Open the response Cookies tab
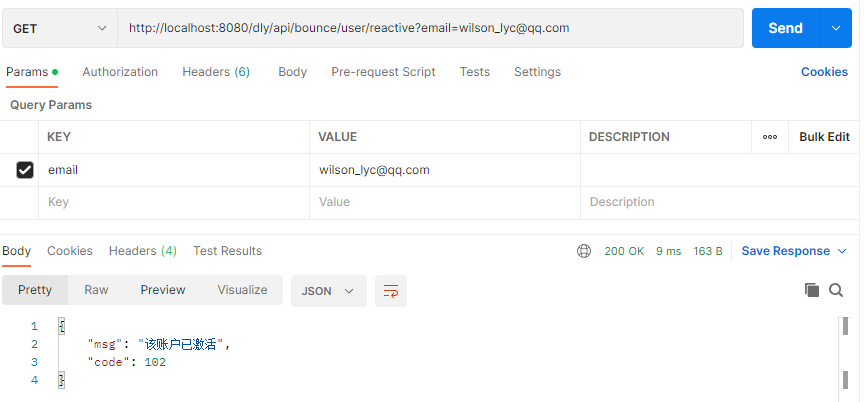The image size is (864, 402). point(69,251)
